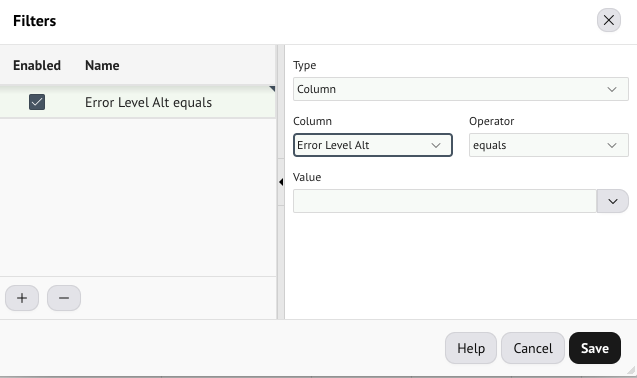Click the blue corner marker on filter row
The width and height of the screenshot is (637, 378).
[272, 88]
